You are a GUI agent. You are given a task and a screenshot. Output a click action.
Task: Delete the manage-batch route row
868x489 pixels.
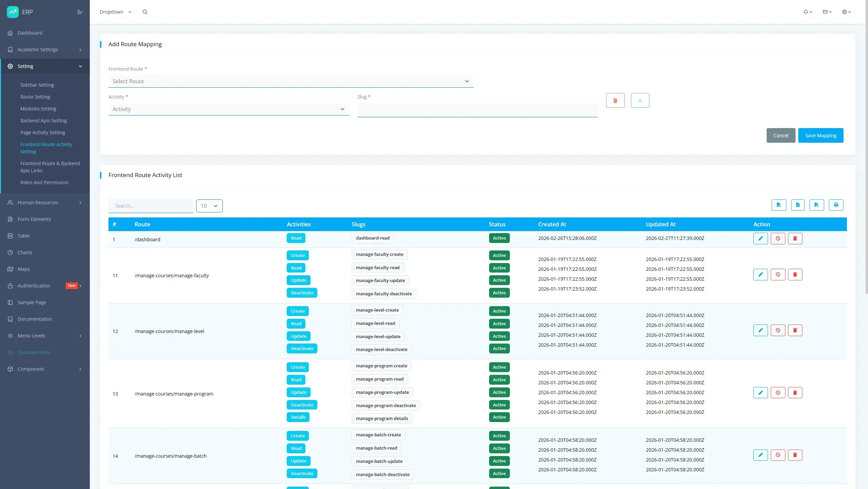point(795,455)
